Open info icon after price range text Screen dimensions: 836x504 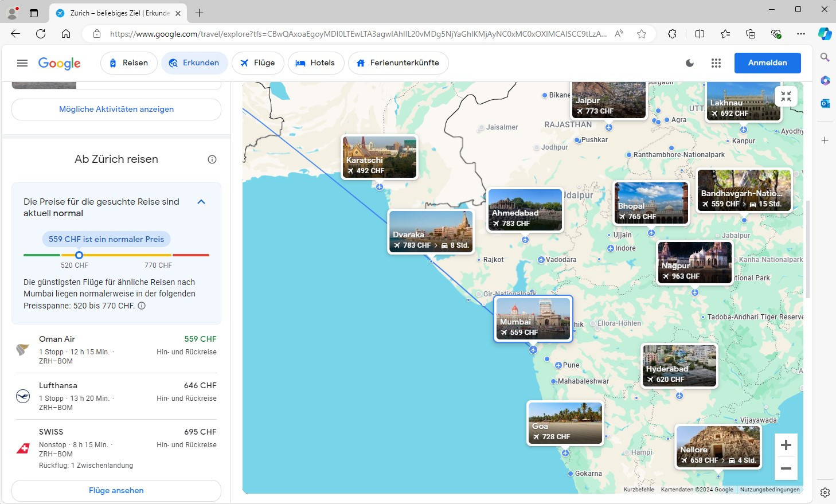point(142,306)
